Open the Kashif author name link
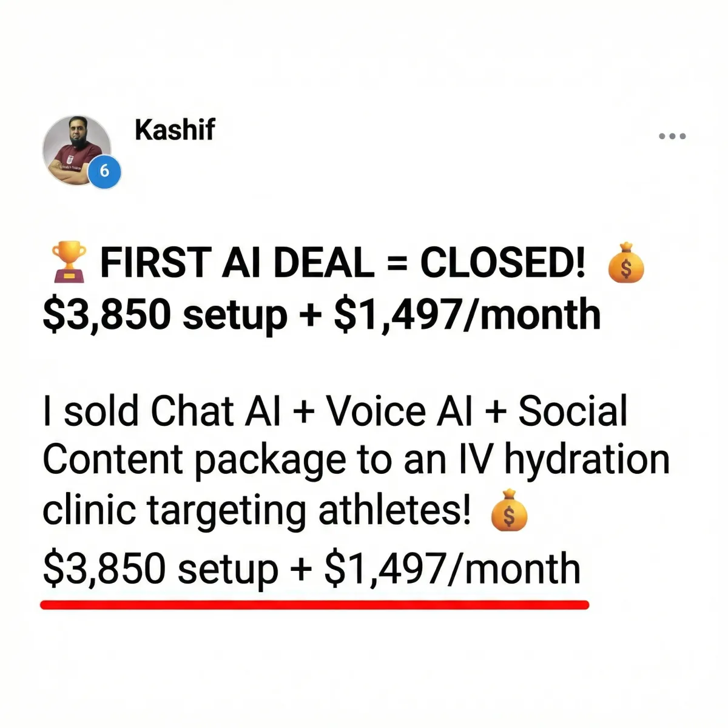The width and height of the screenshot is (728, 728). pyautogui.click(x=175, y=130)
